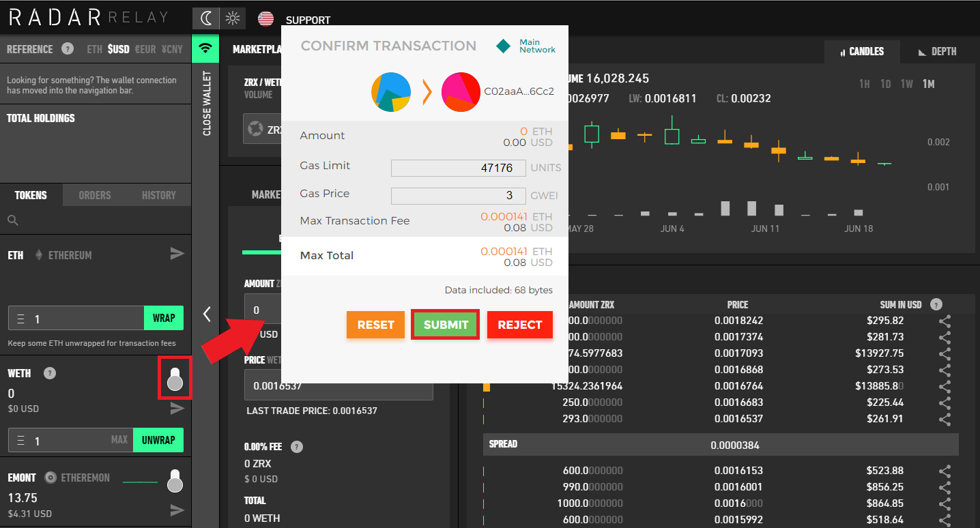Click the PRICE WETH input field
The height and width of the screenshot is (528, 980).
[x=338, y=385]
